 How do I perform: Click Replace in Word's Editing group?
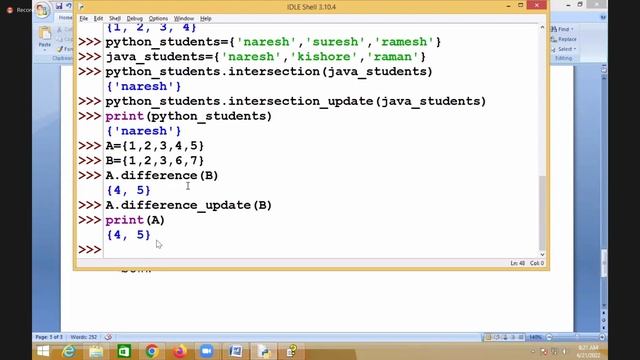[563, 39]
